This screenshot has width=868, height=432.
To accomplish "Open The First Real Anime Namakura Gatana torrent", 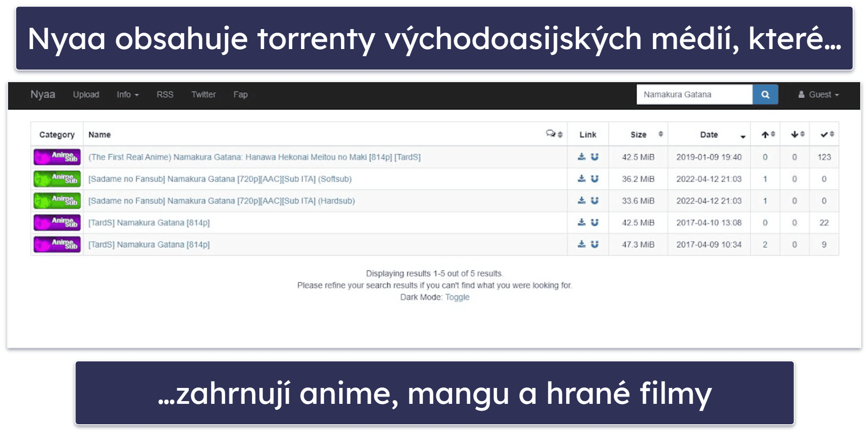I will (254, 157).
